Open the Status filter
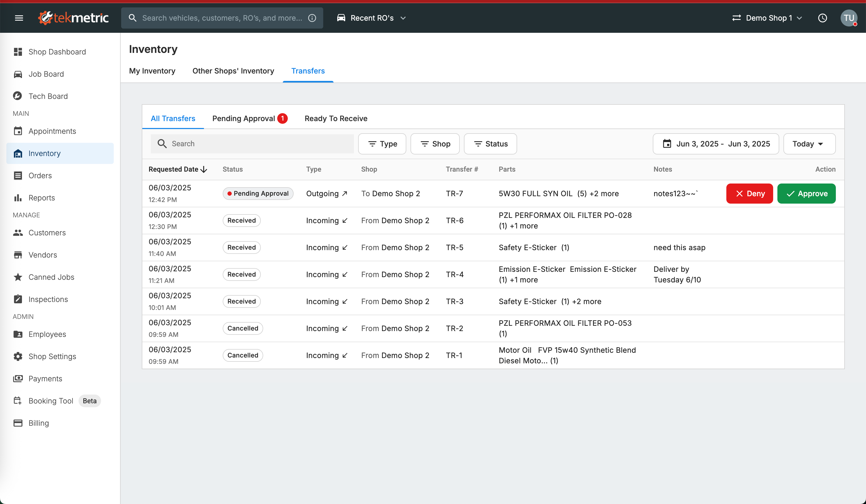 pos(490,144)
